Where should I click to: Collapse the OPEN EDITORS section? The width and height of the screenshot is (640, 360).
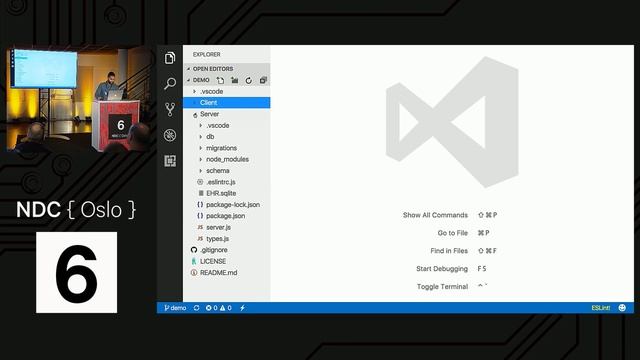click(227, 69)
